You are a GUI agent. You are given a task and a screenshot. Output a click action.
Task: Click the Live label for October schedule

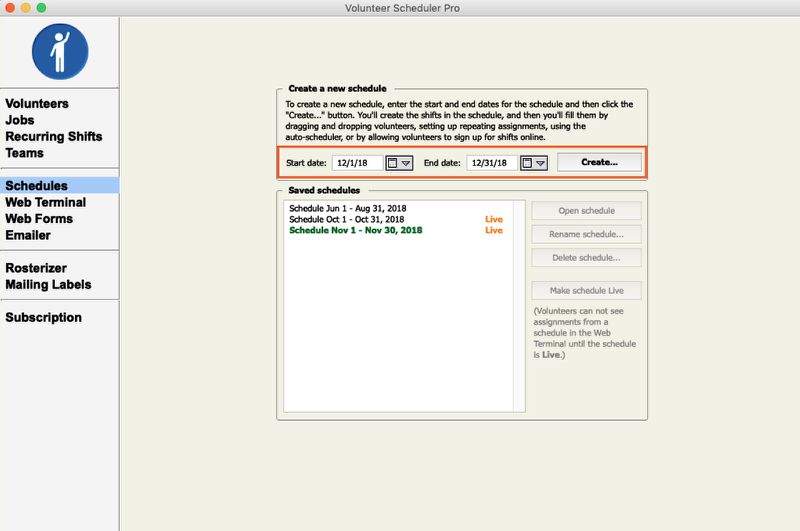pos(493,219)
